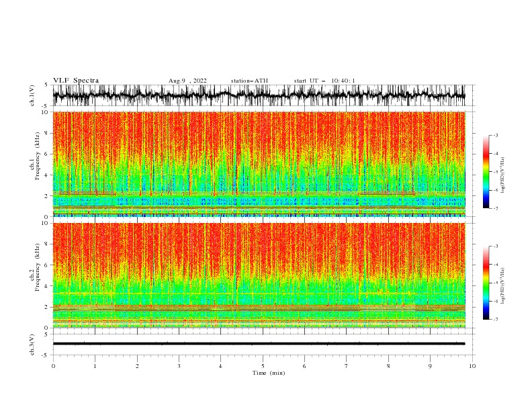Click the time axis tick label '5'
The height and width of the screenshot is (411, 532).
[x=263, y=366]
